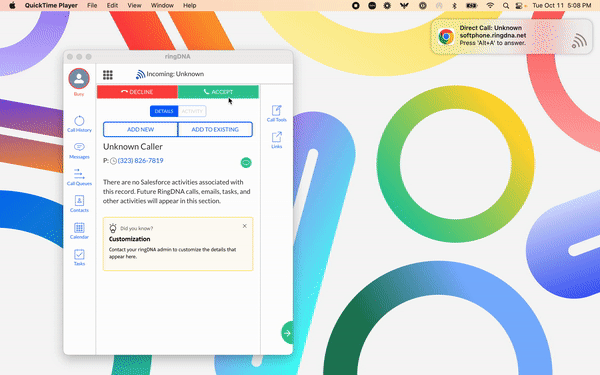Screen dimensions: 600x375
Task: Click the date and time in menu bar
Action: 562,5
